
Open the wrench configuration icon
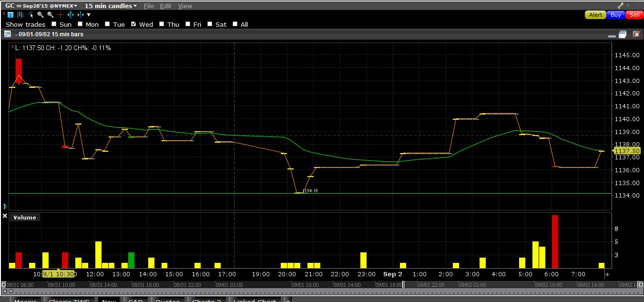pyautogui.click(x=620, y=6)
